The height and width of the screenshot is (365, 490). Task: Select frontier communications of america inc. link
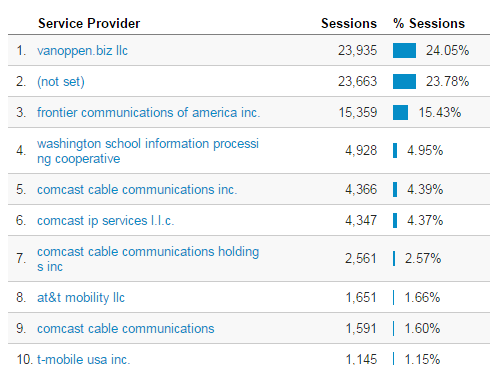149,112
